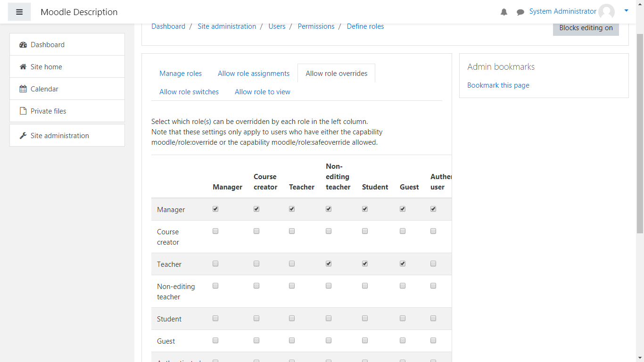The width and height of the screenshot is (644, 362).
Task: Click the Site administration wrench icon
Action: coord(23,136)
